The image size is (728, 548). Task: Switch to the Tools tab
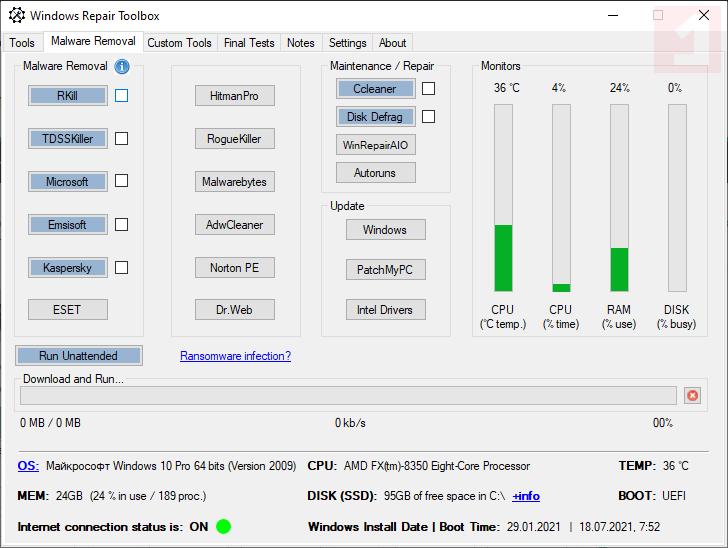pyautogui.click(x=22, y=43)
